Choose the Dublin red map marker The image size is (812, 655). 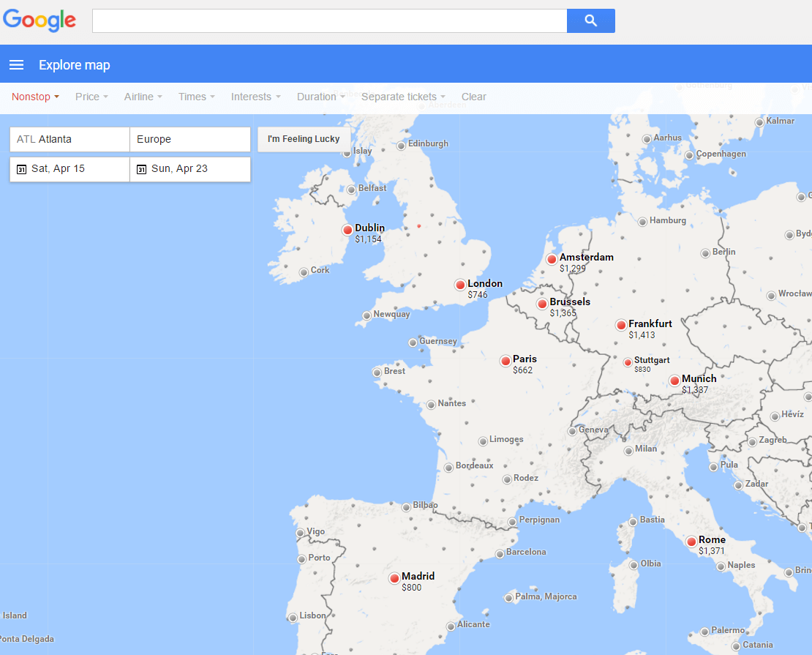tap(347, 230)
